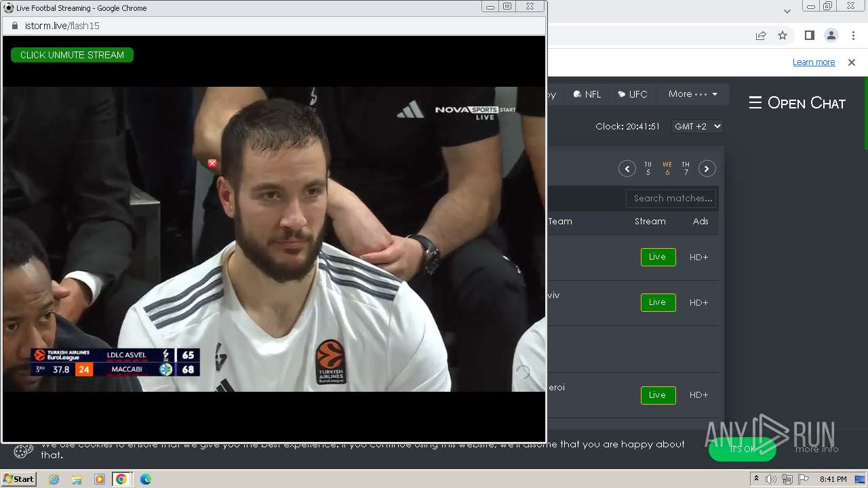
Task: Click the network tray icon
Action: pos(787,479)
